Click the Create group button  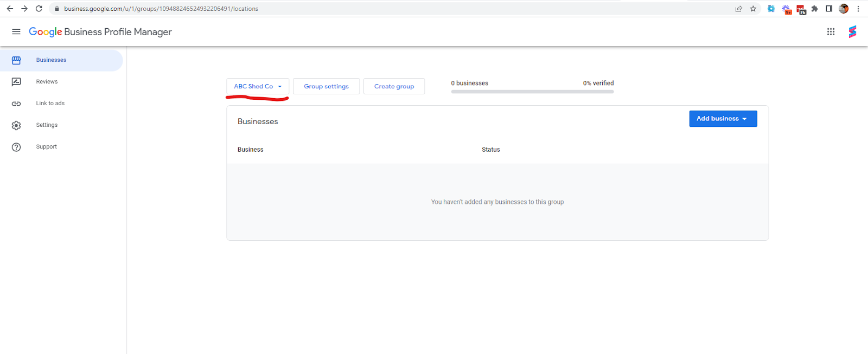pyautogui.click(x=394, y=86)
